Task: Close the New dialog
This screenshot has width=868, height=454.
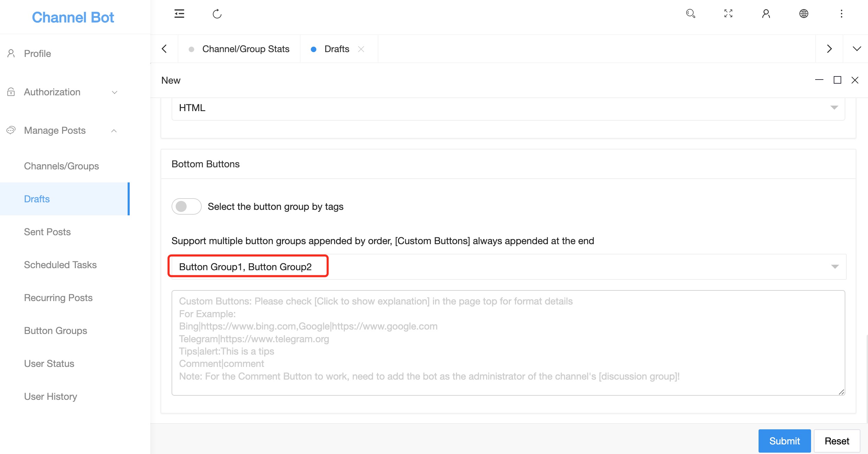Action: pyautogui.click(x=855, y=80)
